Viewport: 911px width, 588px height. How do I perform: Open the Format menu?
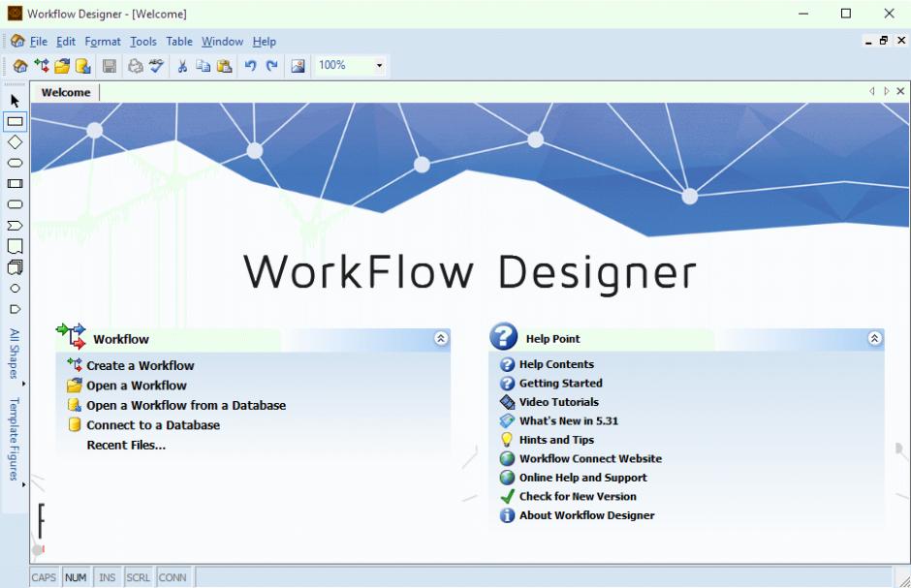103,42
